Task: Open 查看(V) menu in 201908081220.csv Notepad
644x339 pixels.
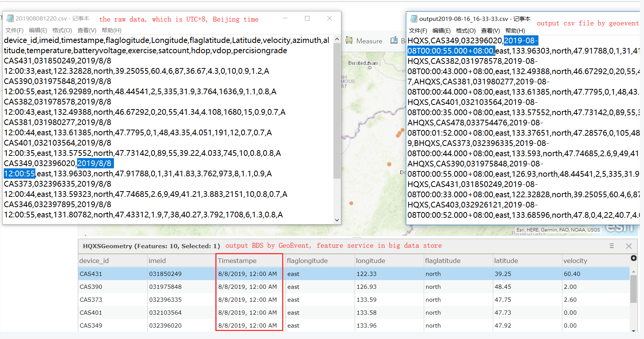Action: pyautogui.click(x=87, y=30)
